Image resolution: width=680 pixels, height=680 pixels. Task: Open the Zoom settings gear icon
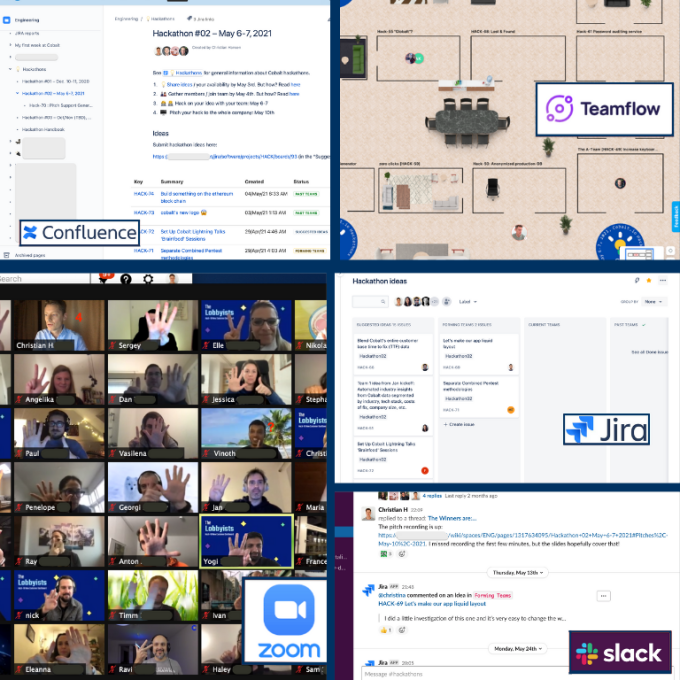point(148,279)
